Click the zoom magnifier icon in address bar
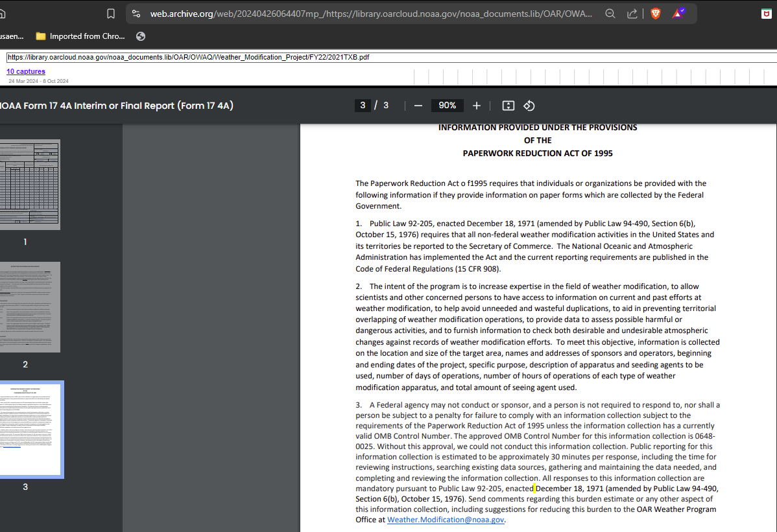777x532 pixels. pos(610,14)
